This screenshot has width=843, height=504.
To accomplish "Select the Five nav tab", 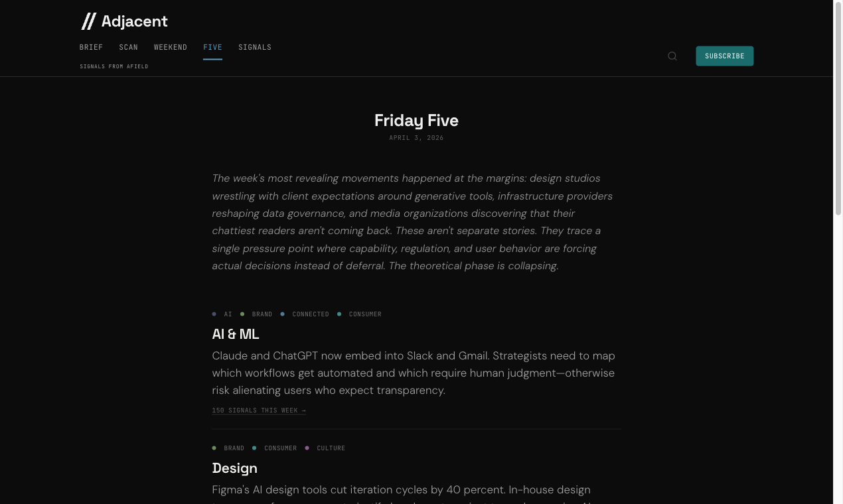I will (212, 47).
